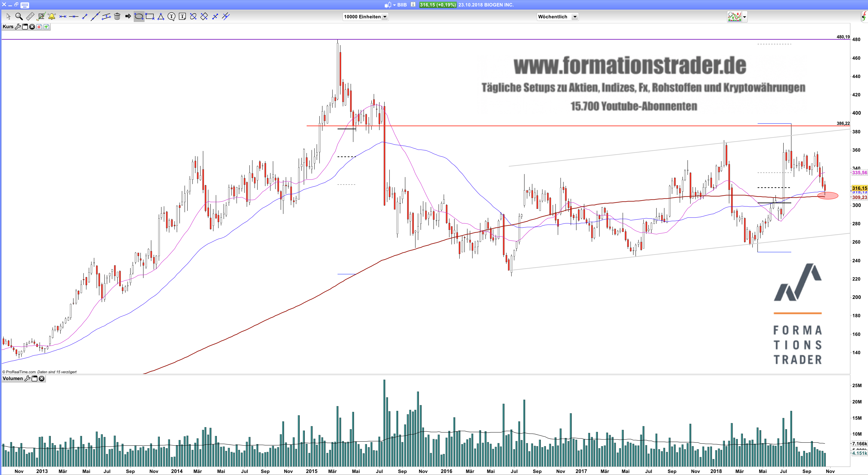Toggle the Volumen panel window mode icon

tap(34, 378)
